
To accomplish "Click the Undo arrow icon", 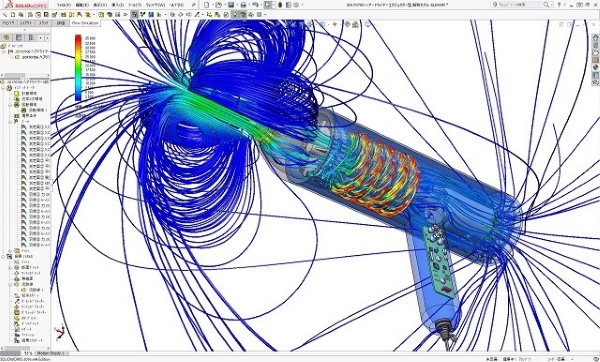I will [x=255, y=5].
